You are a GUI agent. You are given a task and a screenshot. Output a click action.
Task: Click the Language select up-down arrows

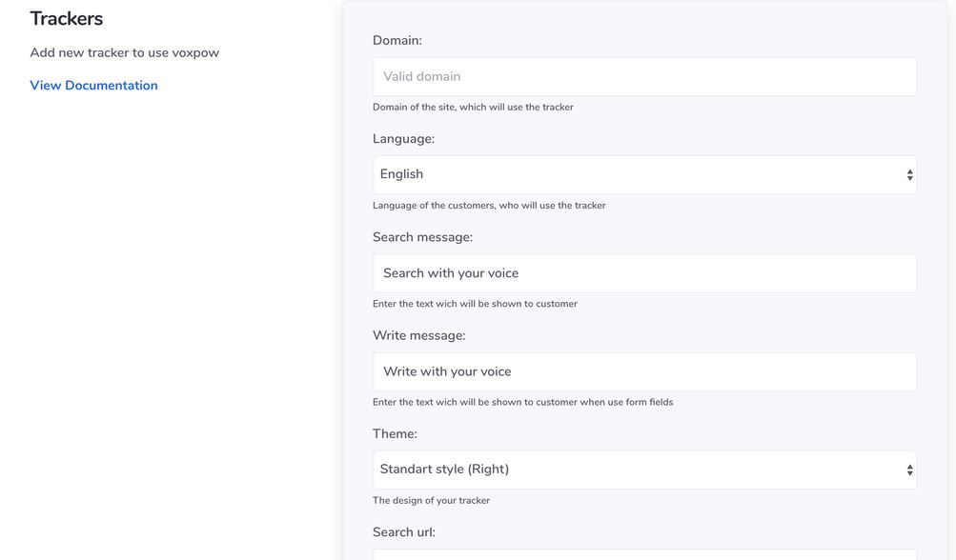point(909,175)
